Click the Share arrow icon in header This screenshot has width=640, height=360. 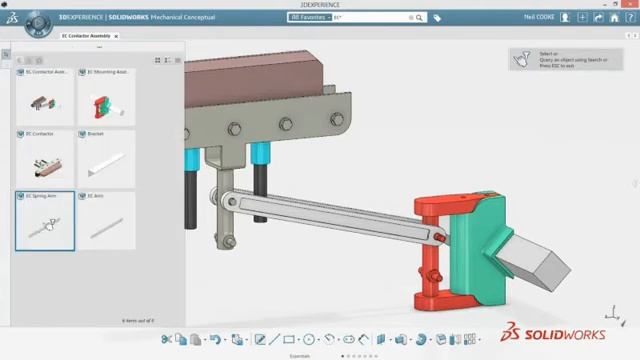tap(598, 17)
